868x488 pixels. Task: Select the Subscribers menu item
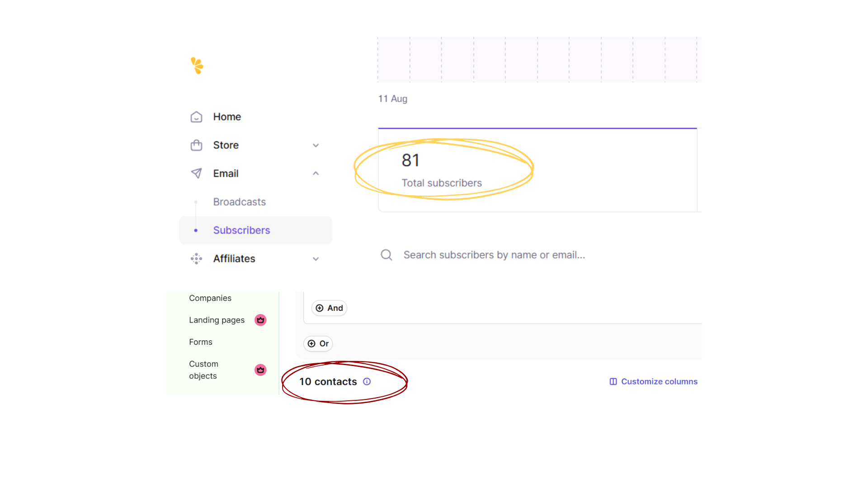pyautogui.click(x=241, y=230)
